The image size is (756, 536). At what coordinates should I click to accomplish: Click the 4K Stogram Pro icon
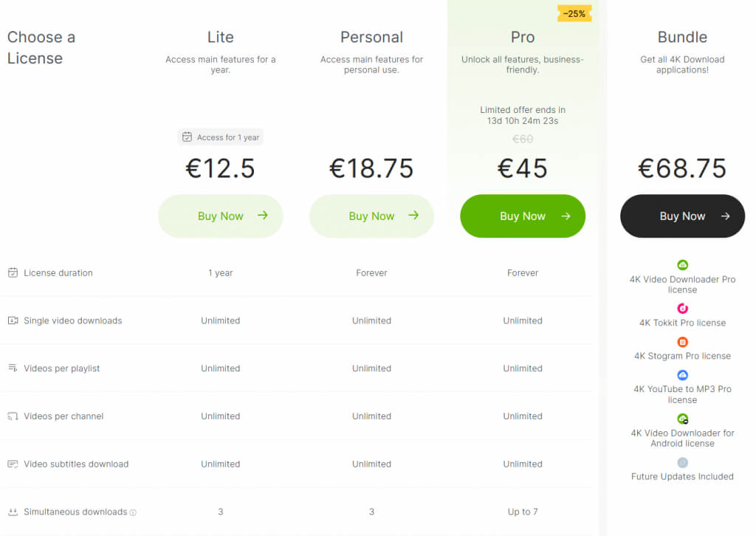pyautogui.click(x=682, y=342)
